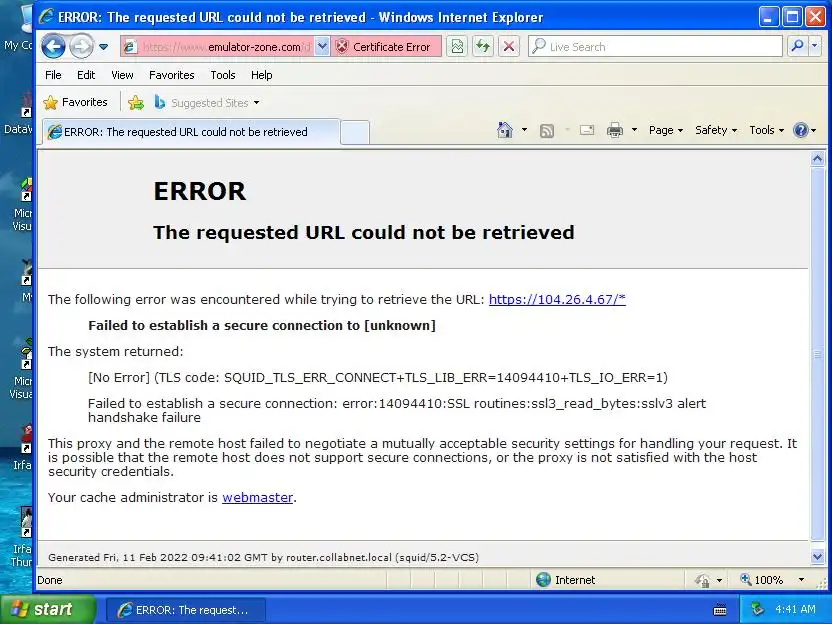
Task: Select the ERROR taskbar window button
Action: tap(186, 610)
